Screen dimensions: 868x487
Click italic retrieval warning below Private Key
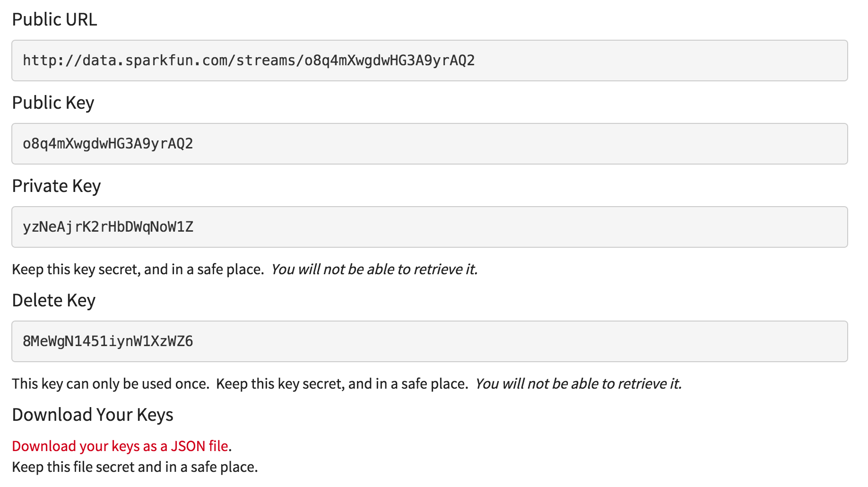click(x=374, y=269)
